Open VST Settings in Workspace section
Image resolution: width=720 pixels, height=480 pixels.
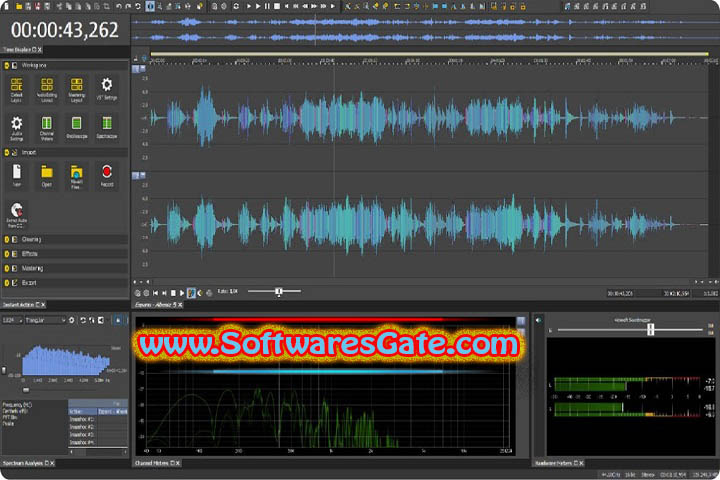[107, 88]
